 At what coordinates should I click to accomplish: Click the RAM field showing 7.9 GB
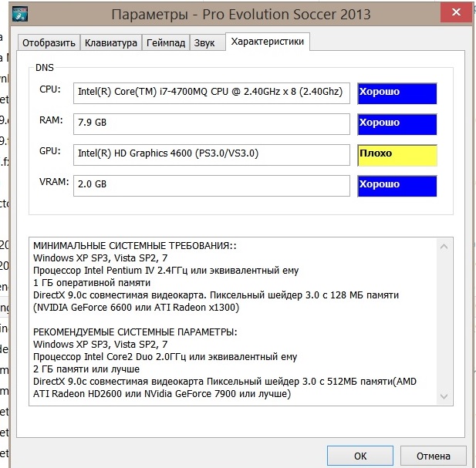click(x=211, y=124)
